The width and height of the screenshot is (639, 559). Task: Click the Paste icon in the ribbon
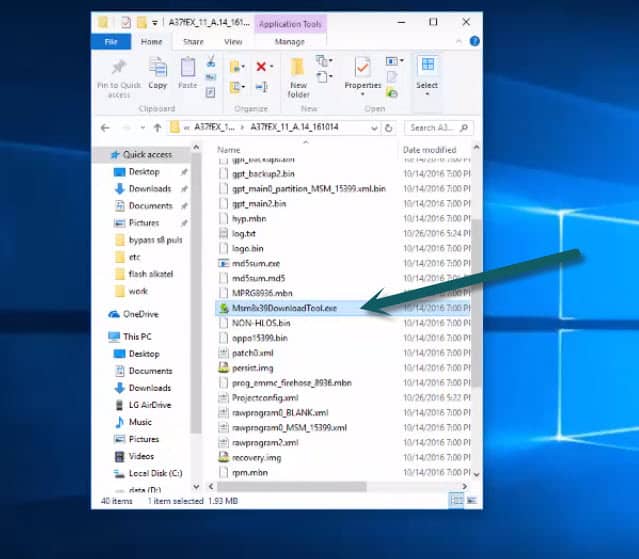click(x=187, y=67)
